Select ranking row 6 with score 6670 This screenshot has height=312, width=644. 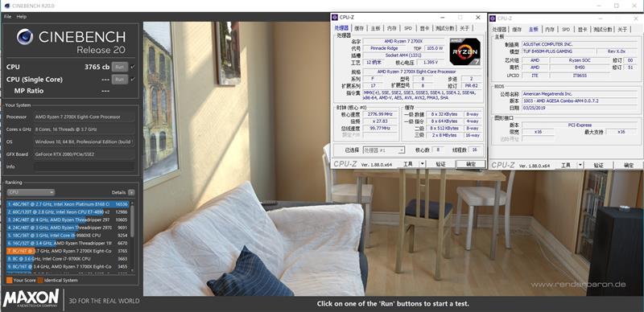[x=68, y=243]
